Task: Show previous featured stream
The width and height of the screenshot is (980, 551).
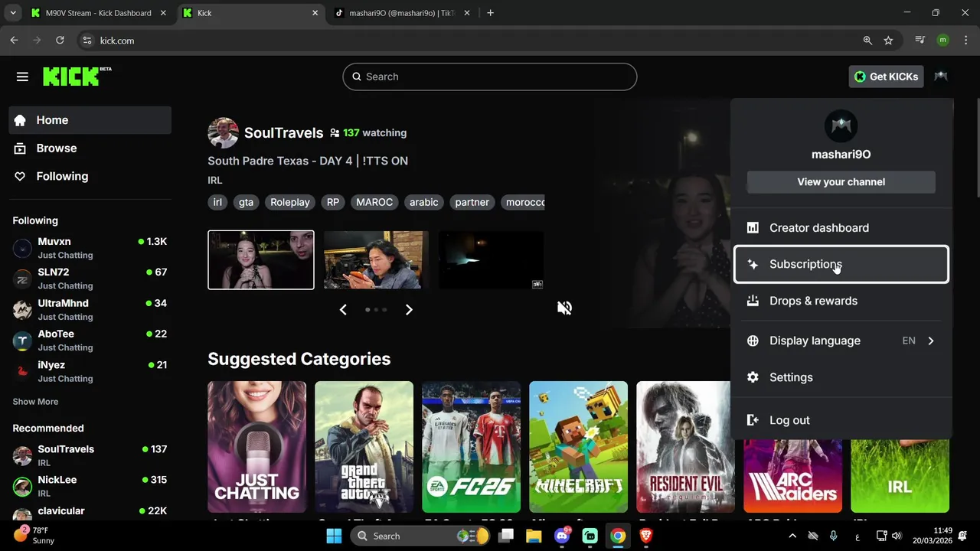Action: 343,309
